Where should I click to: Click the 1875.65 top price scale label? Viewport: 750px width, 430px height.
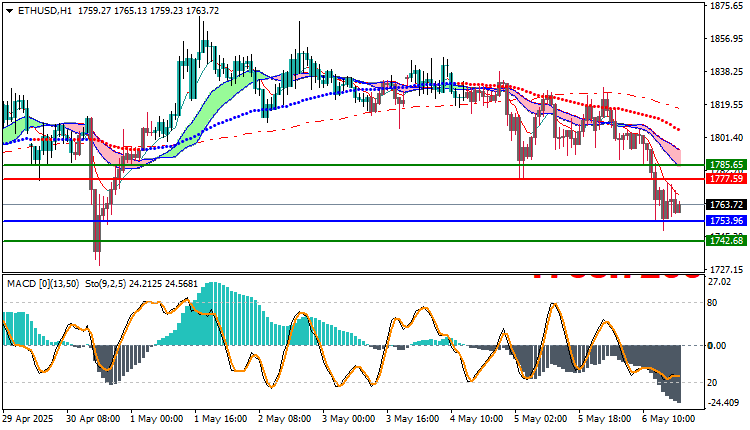pyautogui.click(x=726, y=6)
